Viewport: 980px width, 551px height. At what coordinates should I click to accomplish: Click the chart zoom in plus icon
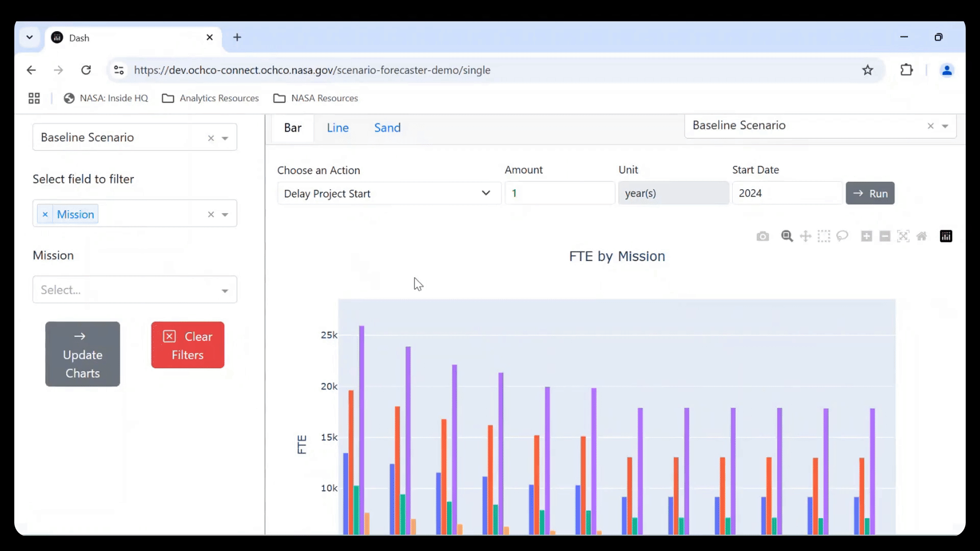coord(866,236)
